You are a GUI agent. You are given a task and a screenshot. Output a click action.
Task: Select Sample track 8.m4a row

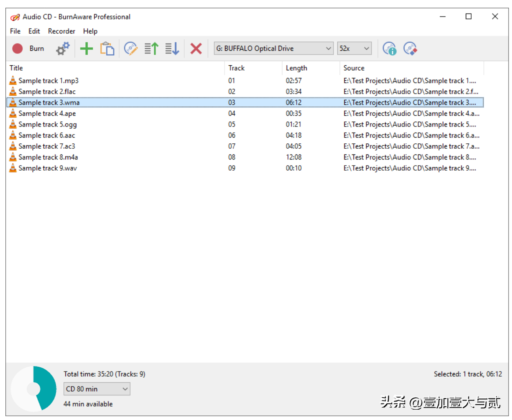pyautogui.click(x=245, y=157)
